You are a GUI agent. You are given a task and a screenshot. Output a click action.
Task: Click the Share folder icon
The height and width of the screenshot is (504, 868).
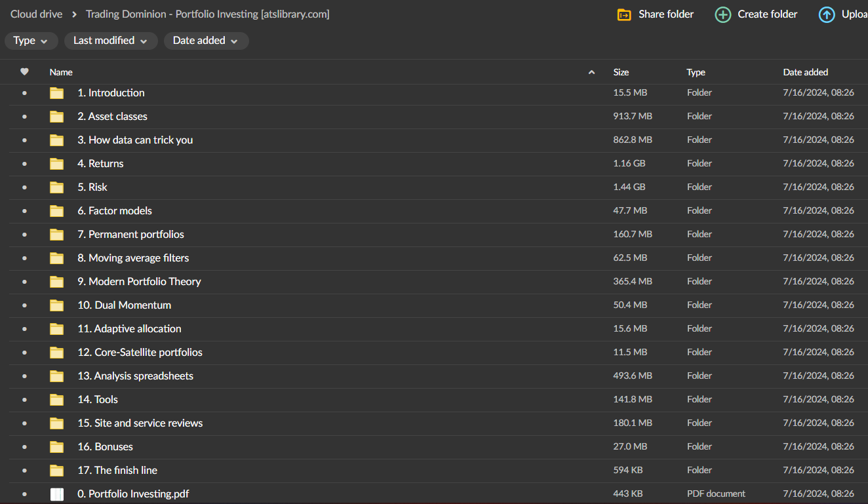coord(624,14)
